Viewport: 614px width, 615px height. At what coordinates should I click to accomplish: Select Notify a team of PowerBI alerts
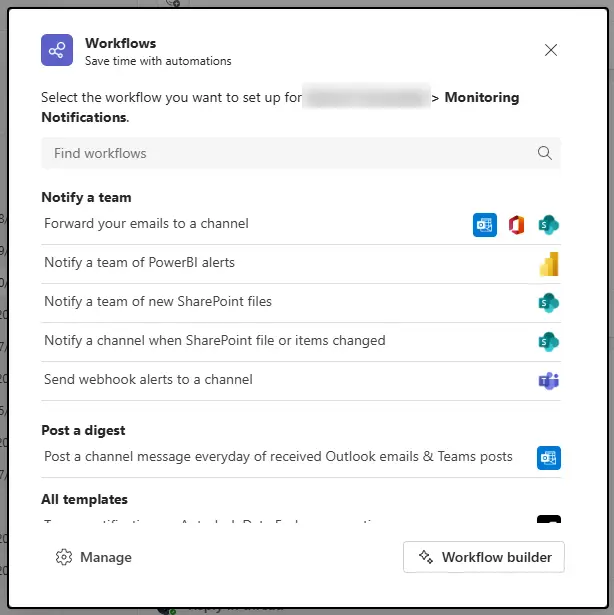[x=139, y=263]
